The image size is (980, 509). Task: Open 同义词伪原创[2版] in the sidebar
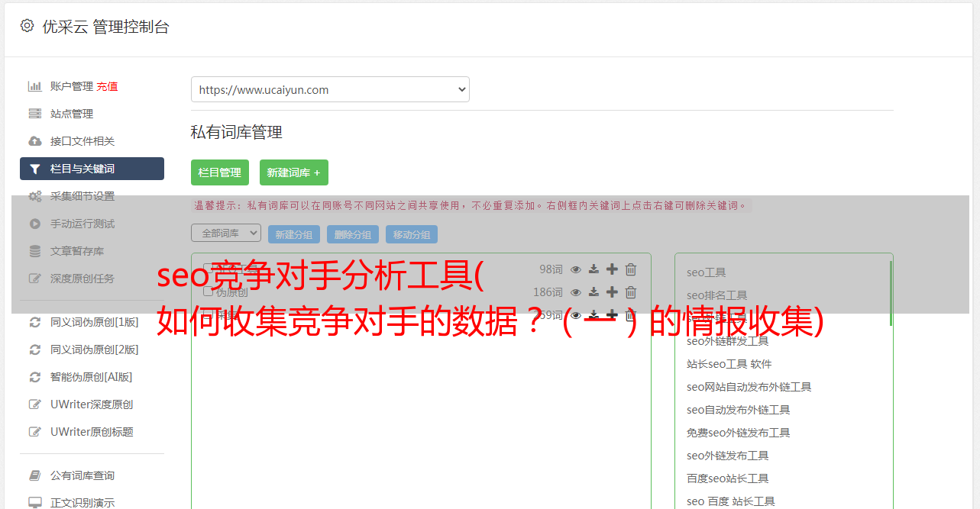point(95,350)
